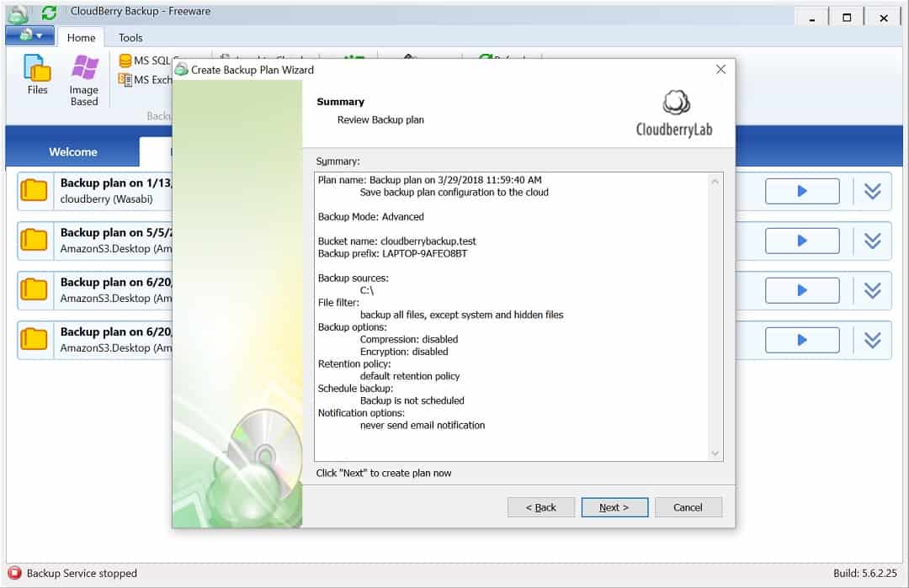Choose the Image Based backup icon
The height and width of the screenshot is (588, 909).
point(84,80)
